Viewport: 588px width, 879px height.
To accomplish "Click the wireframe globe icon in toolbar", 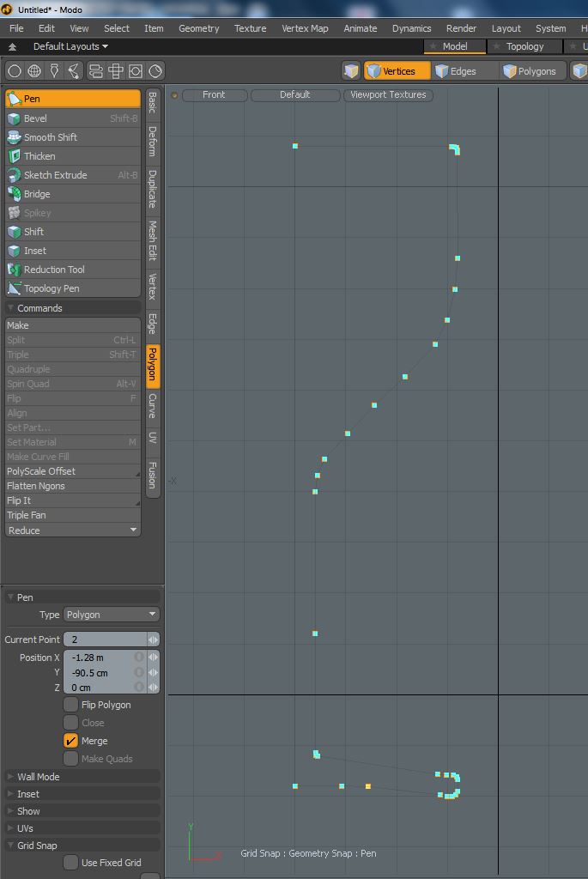I will [x=34, y=71].
